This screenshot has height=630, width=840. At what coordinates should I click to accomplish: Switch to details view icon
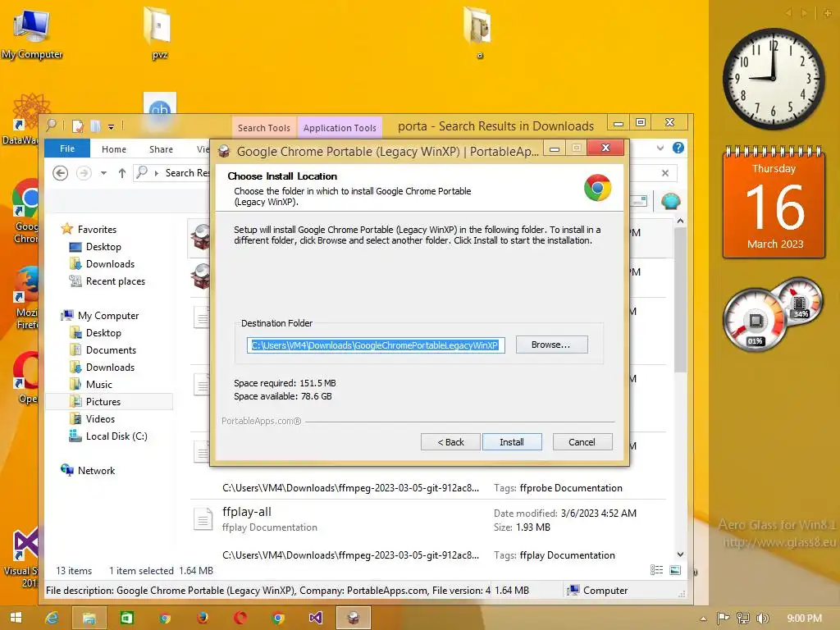pos(657,570)
